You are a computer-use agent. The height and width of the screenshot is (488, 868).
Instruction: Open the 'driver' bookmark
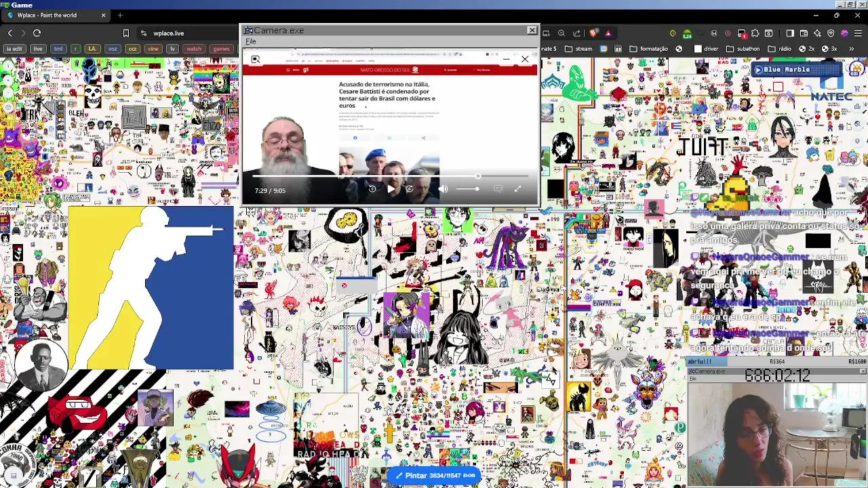pos(706,49)
